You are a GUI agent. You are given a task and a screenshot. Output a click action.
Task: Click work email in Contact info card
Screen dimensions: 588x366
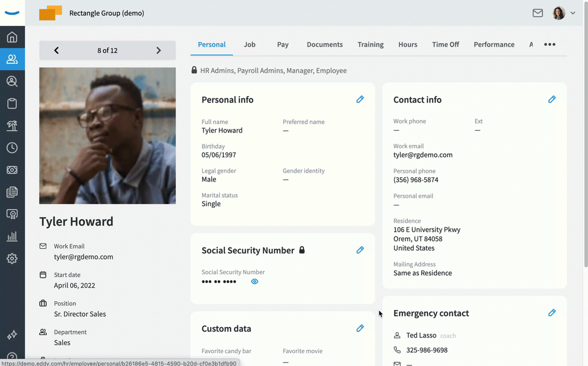pos(423,155)
